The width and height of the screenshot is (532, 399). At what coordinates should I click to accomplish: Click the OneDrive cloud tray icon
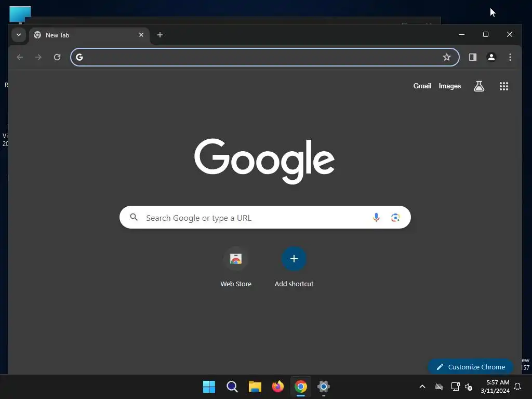coord(439,387)
